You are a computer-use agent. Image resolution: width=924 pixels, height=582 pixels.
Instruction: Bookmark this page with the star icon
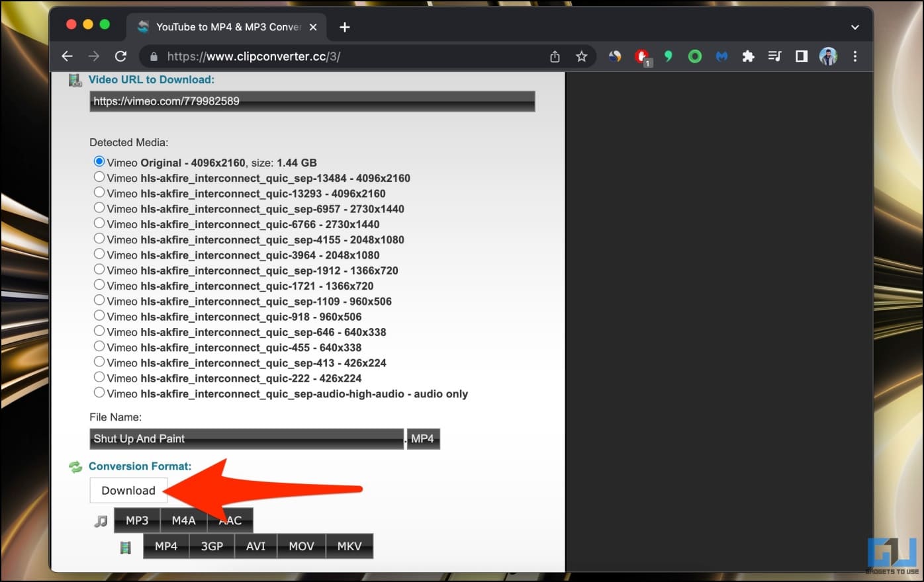pyautogui.click(x=581, y=57)
